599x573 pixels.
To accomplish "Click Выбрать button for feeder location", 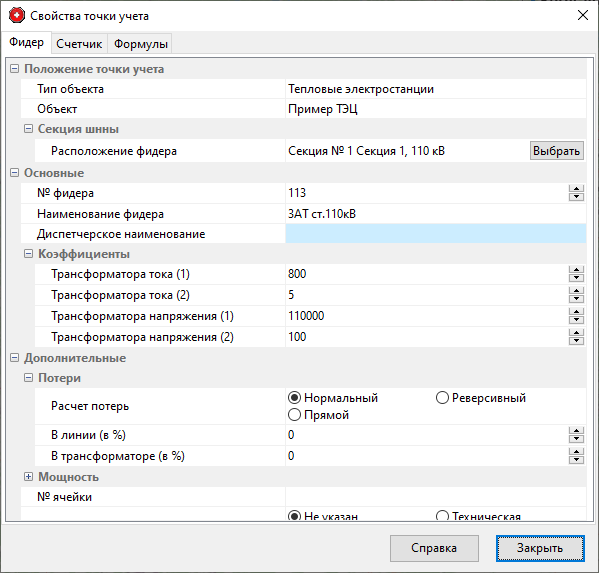I will pyautogui.click(x=557, y=151).
